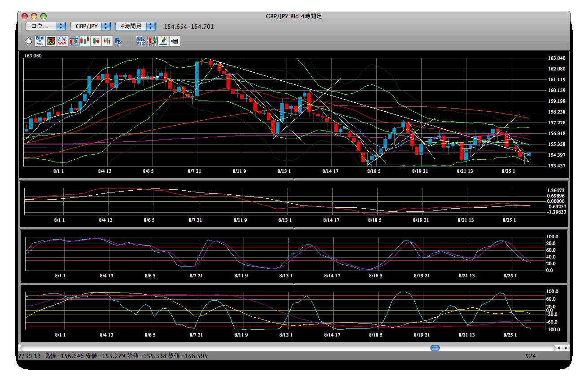This screenshot has width=588, height=385.
Task: Click the 153.437 price axis label
Action: pyautogui.click(x=557, y=166)
